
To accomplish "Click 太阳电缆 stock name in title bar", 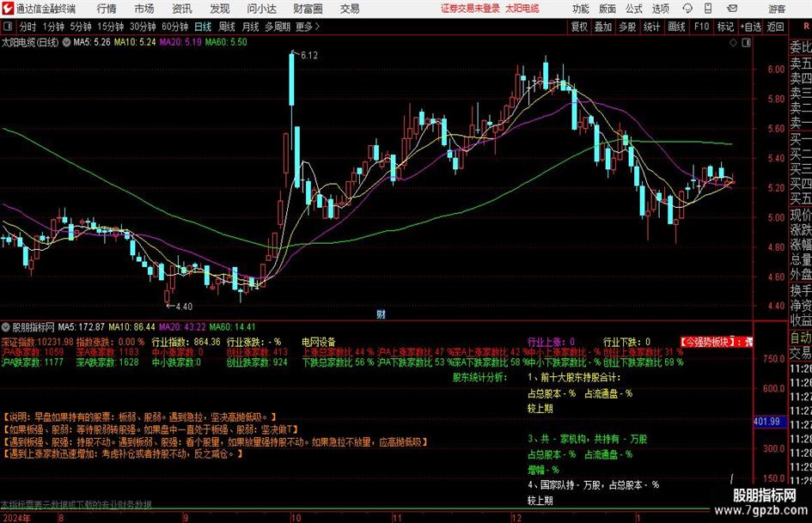I will (x=522, y=9).
